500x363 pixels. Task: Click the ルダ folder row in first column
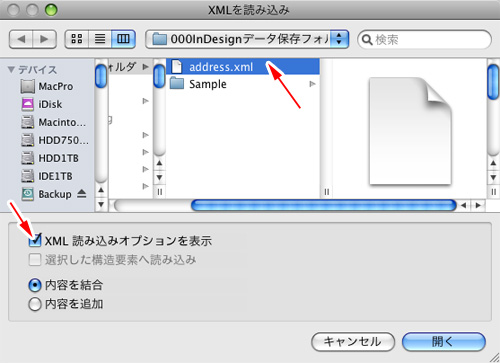tap(130, 67)
